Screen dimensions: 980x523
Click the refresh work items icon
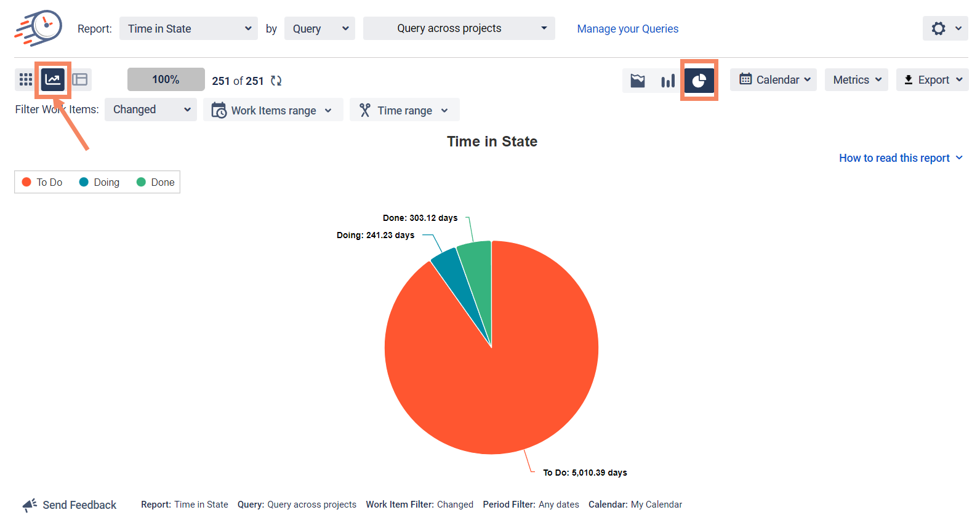tap(276, 81)
